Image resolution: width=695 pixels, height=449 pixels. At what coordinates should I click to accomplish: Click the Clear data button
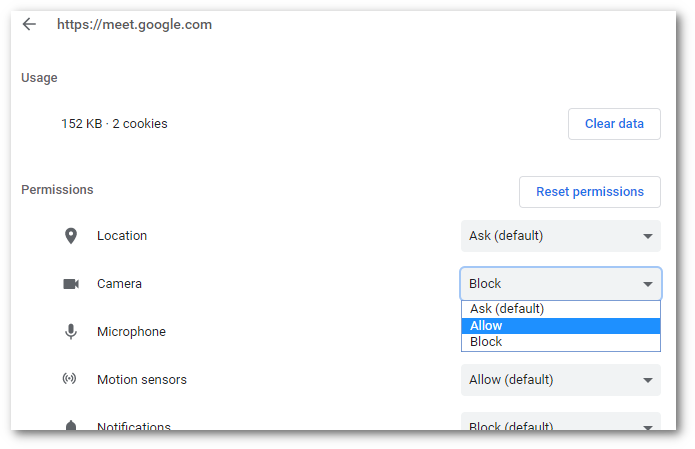tap(614, 124)
